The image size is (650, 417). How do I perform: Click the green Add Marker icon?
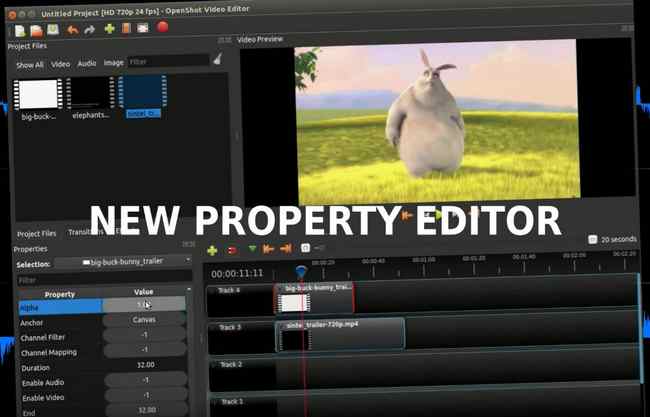(252, 249)
